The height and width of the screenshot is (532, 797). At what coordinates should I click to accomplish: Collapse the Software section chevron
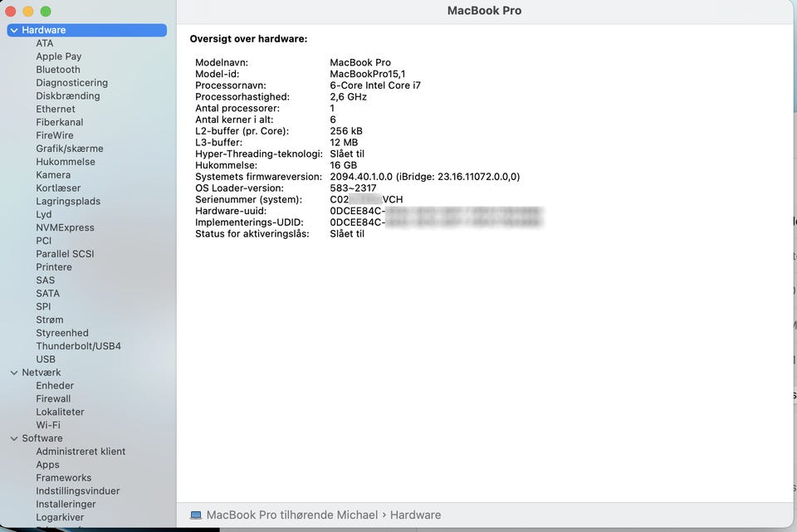click(14, 438)
